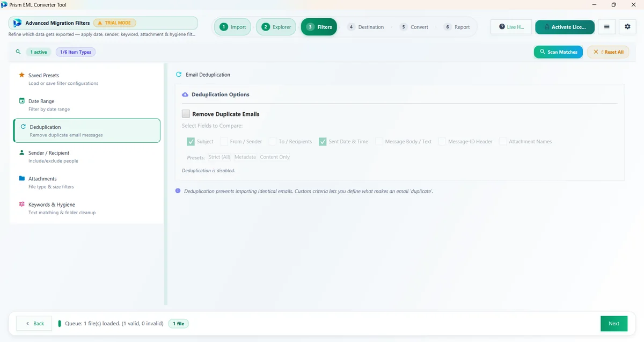
Task: Click the Scan Matches button
Action: tap(558, 52)
